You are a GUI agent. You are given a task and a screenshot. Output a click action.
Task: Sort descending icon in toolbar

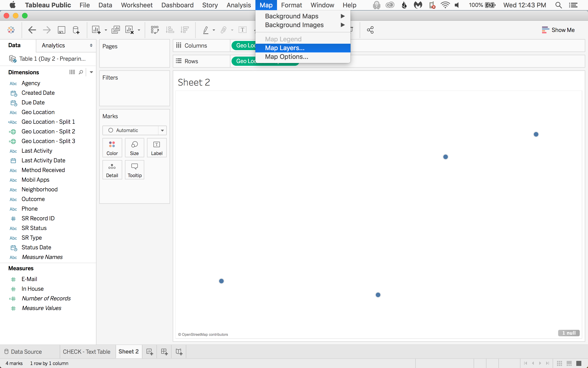[x=185, y=30]
